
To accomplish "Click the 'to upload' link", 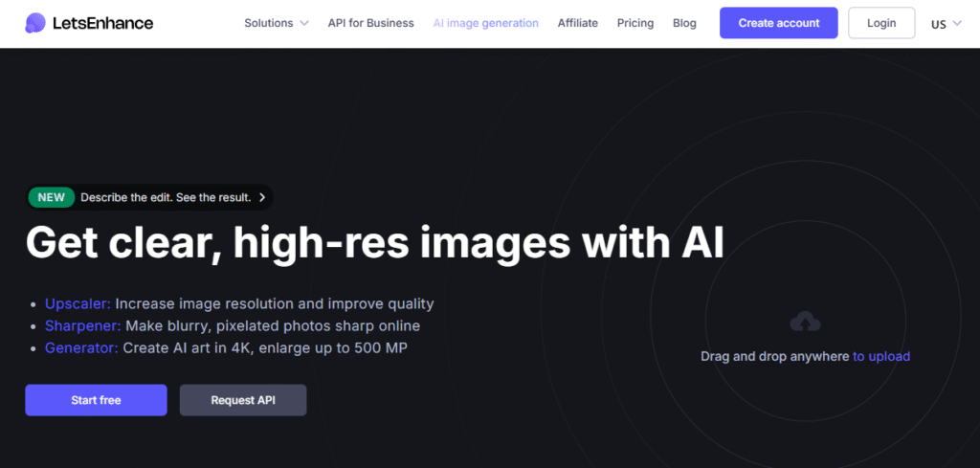I will [x=881, y=356].
